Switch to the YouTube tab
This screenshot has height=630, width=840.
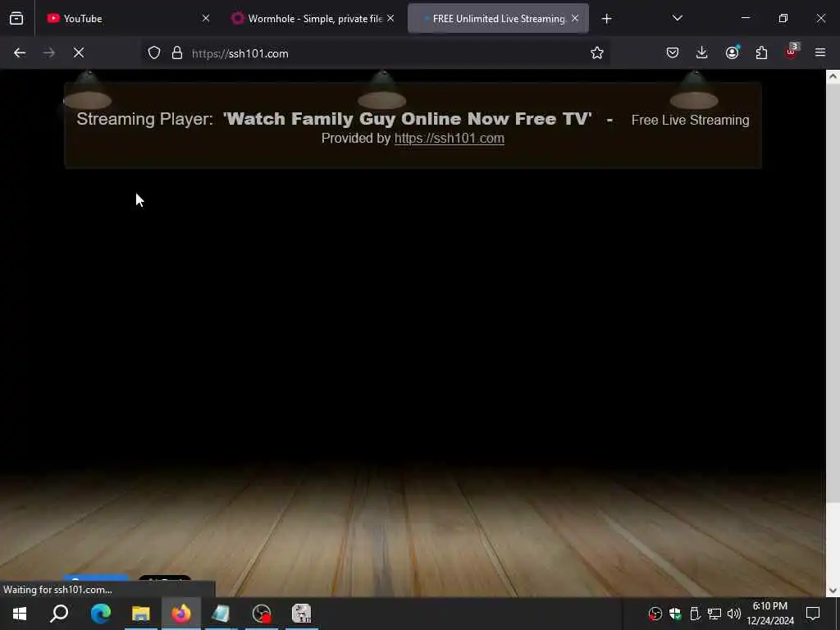point(129,19)
